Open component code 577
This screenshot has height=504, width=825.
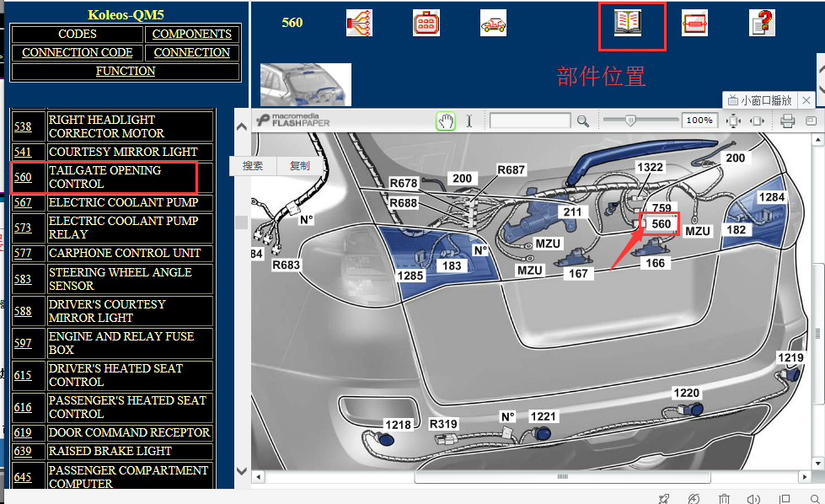(x=23, y=253)
